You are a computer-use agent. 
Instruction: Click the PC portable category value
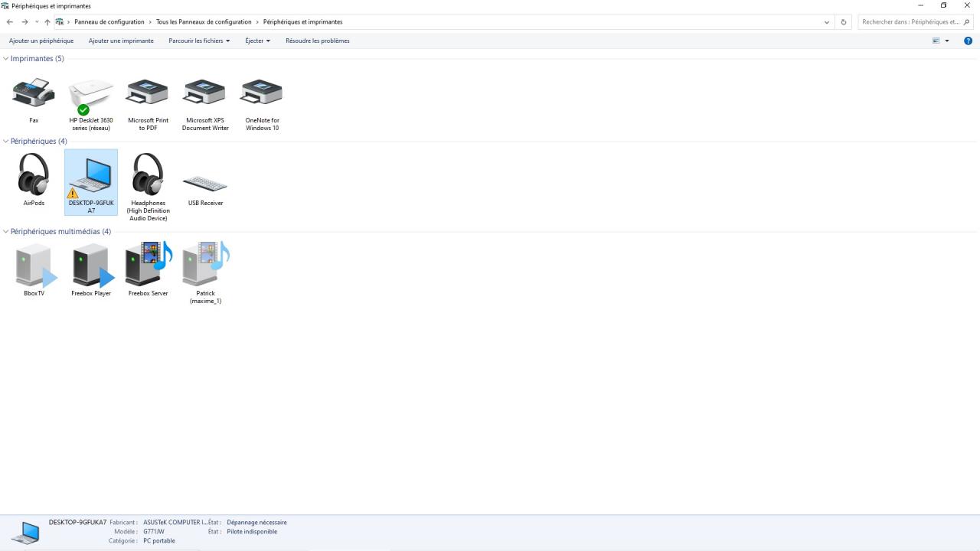click(x=159, y=541)
